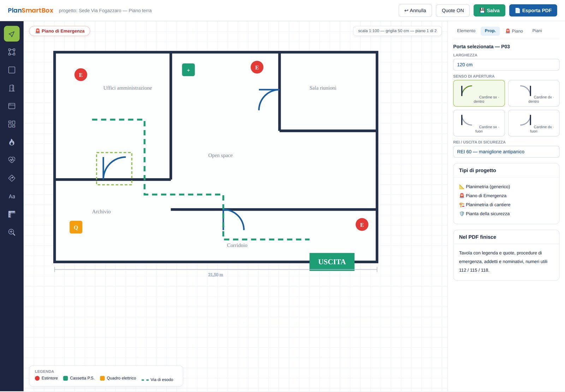Toggle the Quote ON button

tap(452, 11)
